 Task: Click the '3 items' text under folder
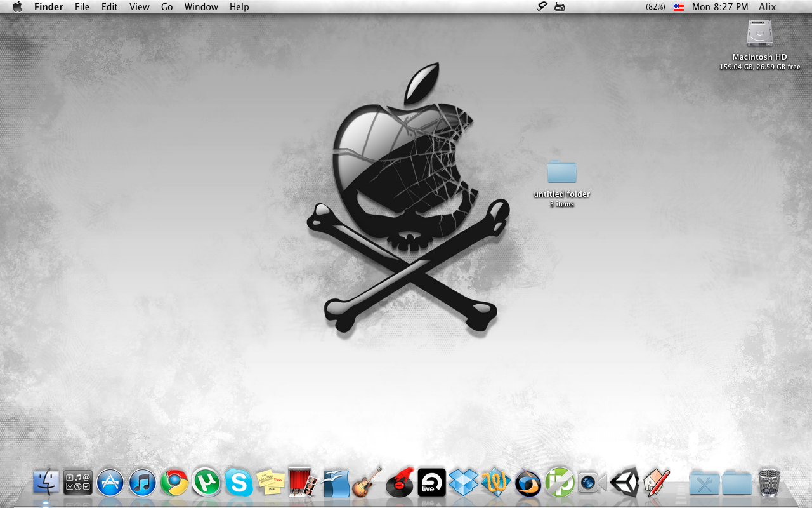tap(562, 204)
